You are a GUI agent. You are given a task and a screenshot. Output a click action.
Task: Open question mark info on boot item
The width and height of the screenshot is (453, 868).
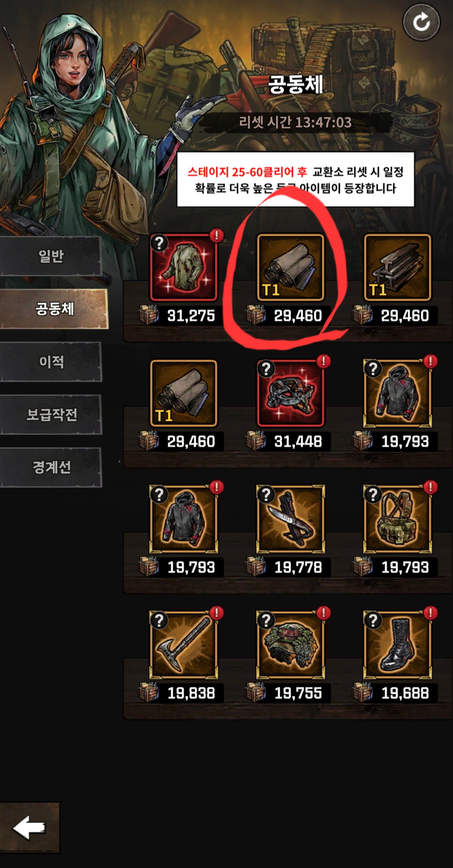tap(373, 620)
